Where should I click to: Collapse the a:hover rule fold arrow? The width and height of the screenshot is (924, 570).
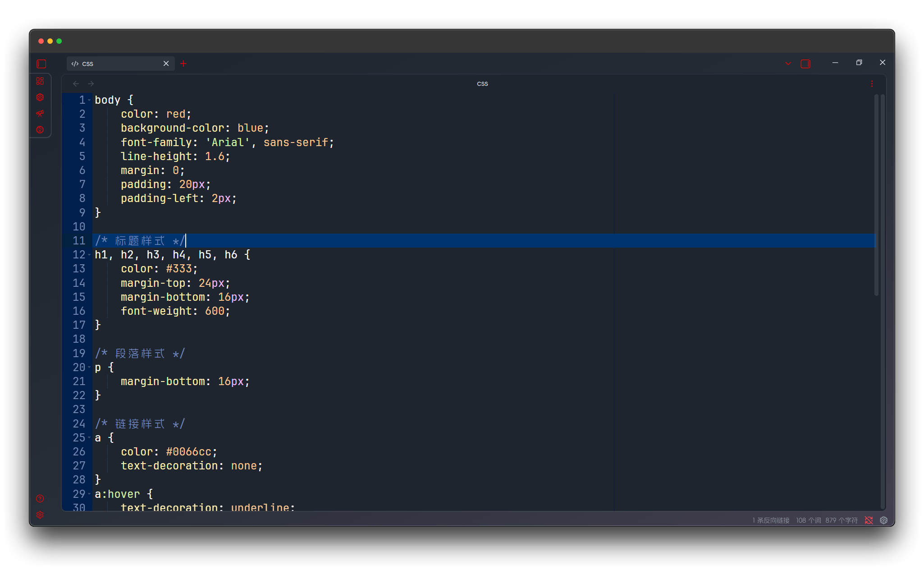89,494
